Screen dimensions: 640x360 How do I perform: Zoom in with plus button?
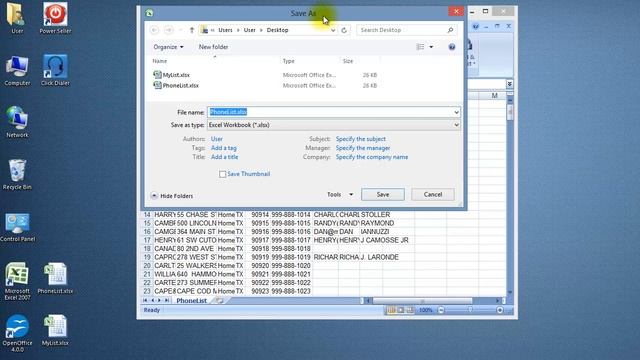pos(500,310)
